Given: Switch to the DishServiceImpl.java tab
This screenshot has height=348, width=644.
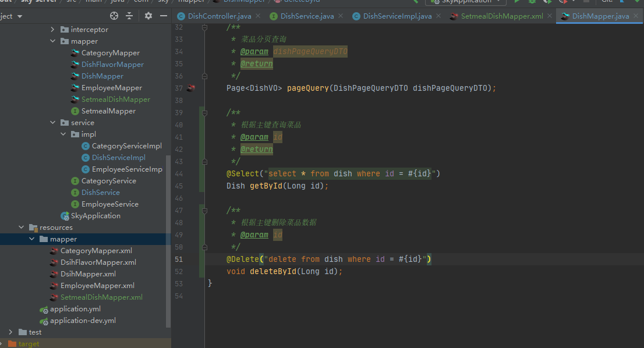Looking at the screenshot, I should coord(397,16).
